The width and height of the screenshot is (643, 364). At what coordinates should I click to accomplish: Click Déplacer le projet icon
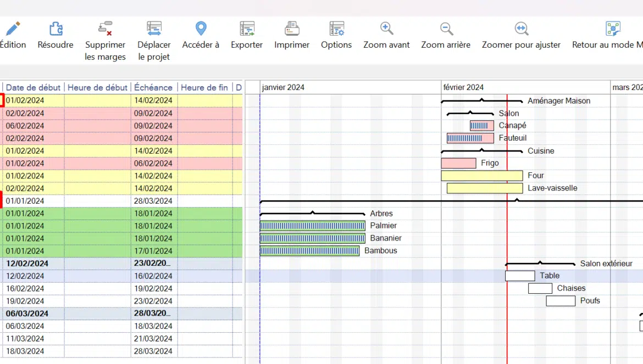(x=154, y=29)
